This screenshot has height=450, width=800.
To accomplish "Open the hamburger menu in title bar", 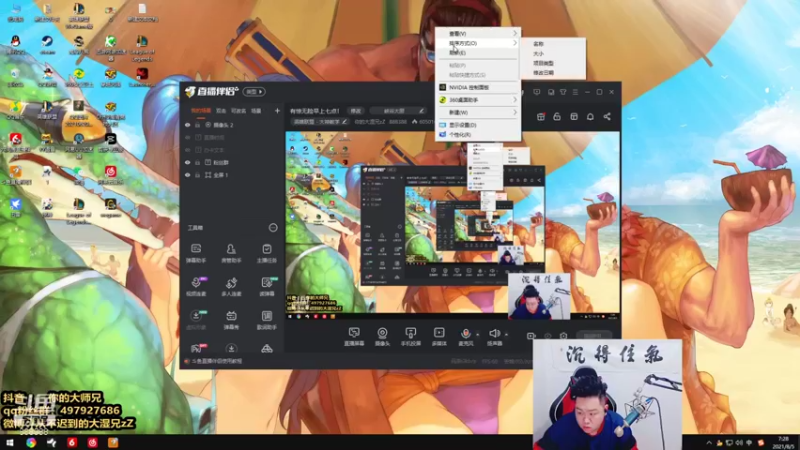I will 575,92.
